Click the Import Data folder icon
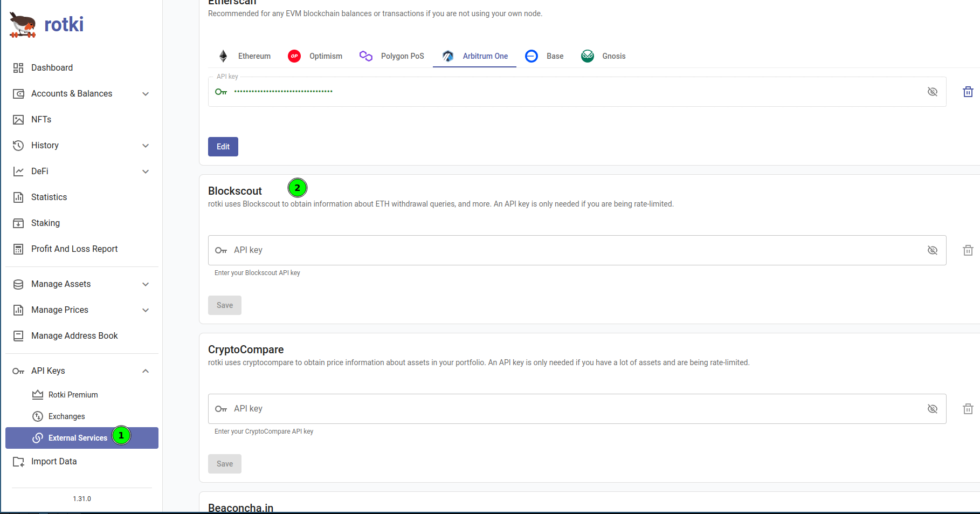The image size is (980, 514). pos(18,462)
